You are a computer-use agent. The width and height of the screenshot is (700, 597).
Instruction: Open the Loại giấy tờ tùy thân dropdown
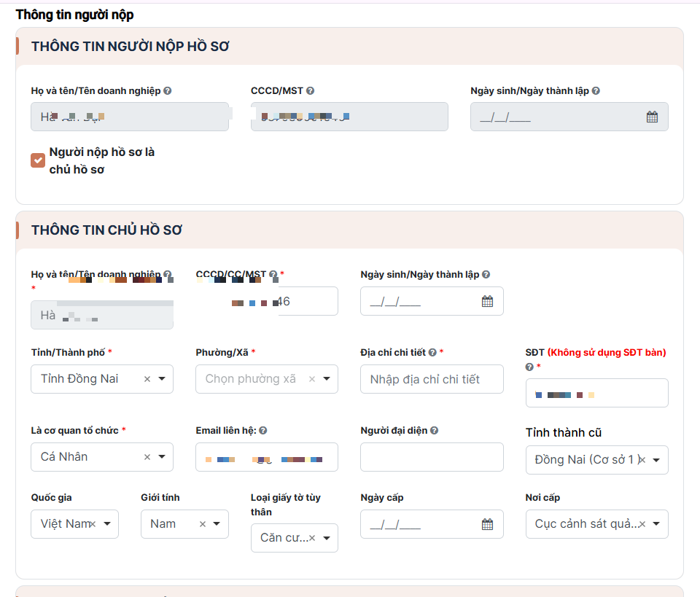327,538
